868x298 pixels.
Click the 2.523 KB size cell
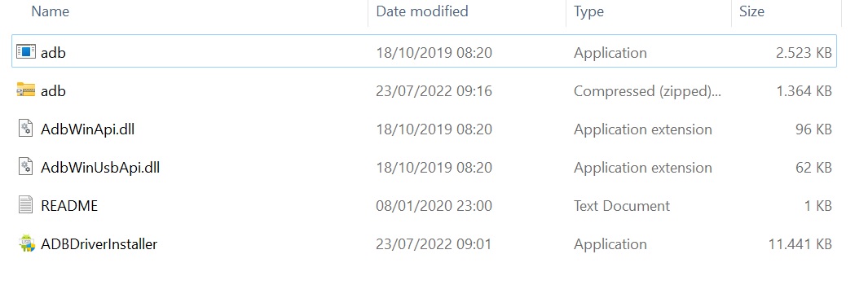(x=804, y=53)
